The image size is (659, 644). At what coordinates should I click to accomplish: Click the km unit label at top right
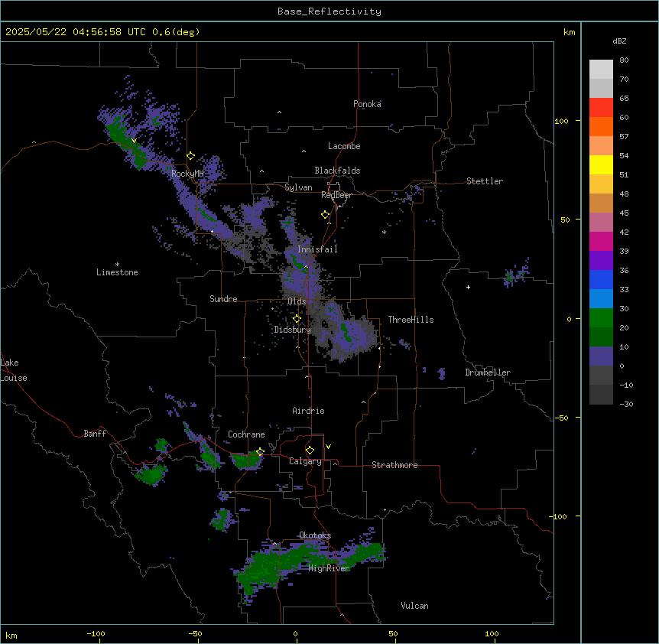tap(569, 32)
